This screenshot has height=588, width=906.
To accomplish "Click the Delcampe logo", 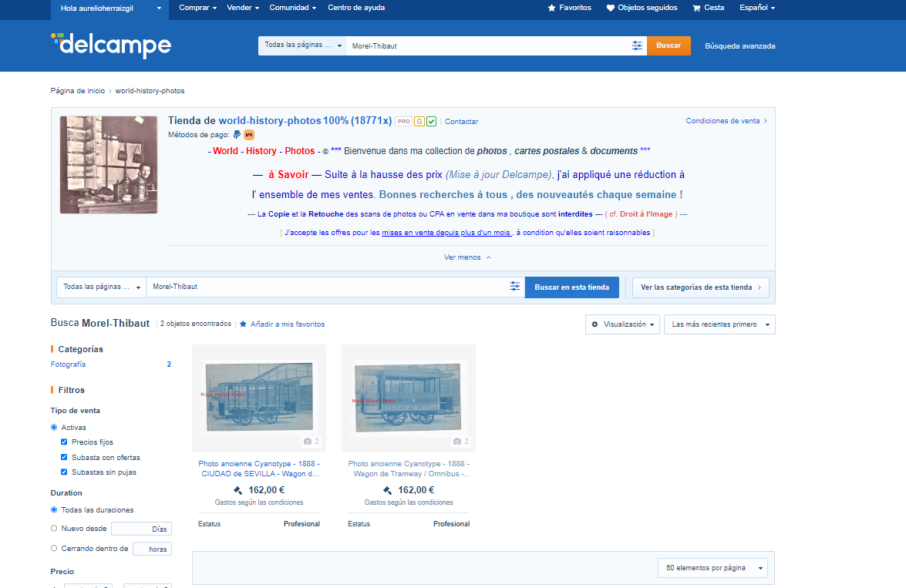I will click(x=111, y=45).
